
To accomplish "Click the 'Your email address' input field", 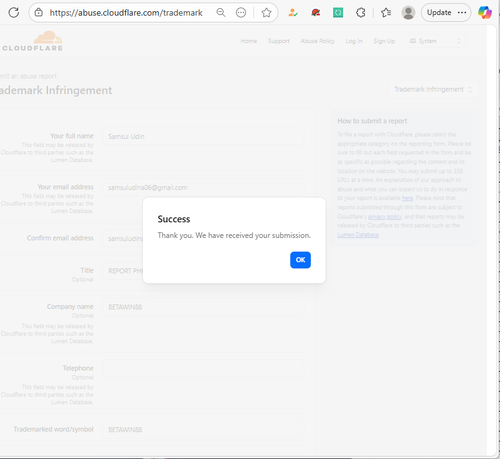I will pos(203,187).
